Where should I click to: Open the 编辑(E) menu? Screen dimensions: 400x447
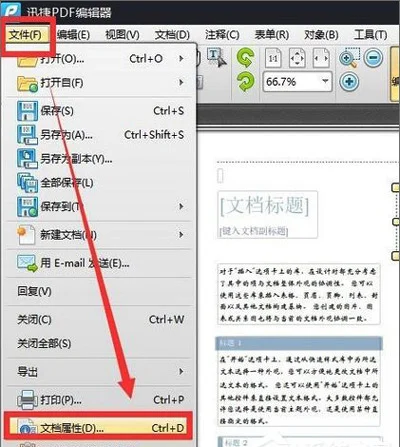[x=73, y=34]
